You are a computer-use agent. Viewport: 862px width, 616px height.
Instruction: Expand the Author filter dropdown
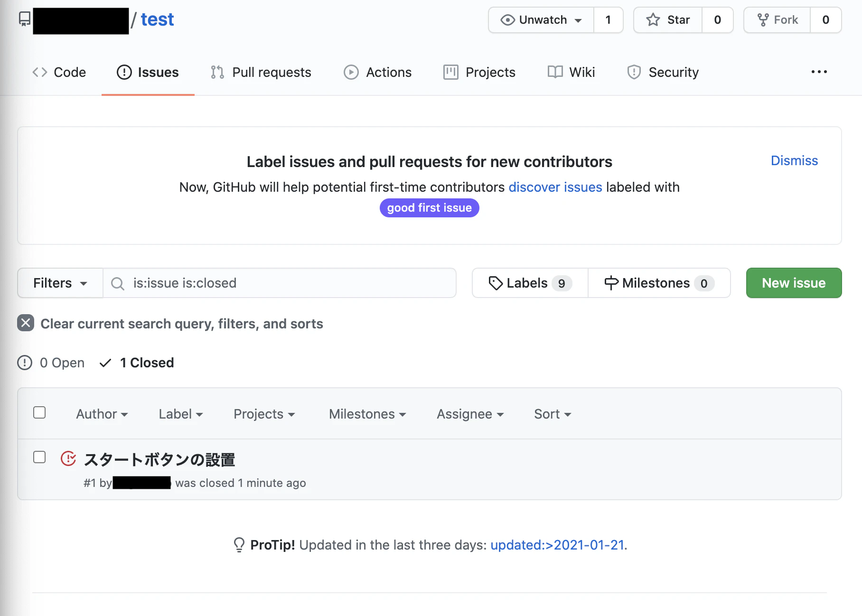pyautogui.click(x=102, y=414)
